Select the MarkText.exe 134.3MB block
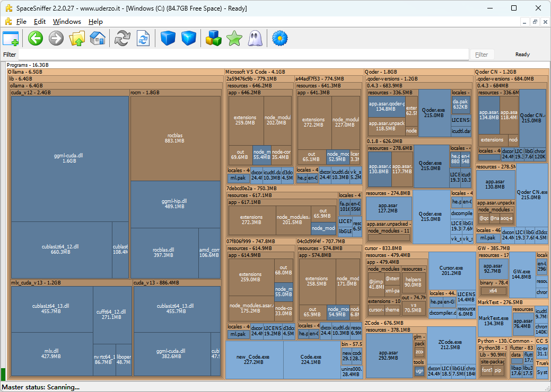This screenshot has height=392, width=551. (x=494, y=321)
